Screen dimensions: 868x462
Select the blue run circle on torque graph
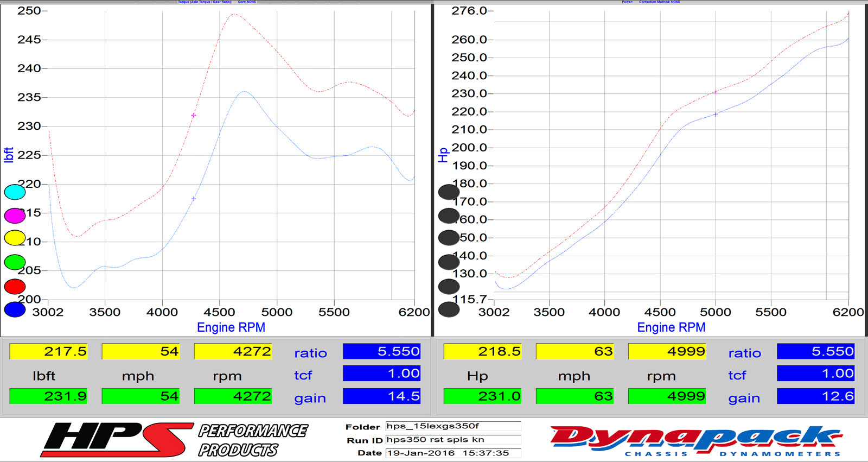point(15,309)
